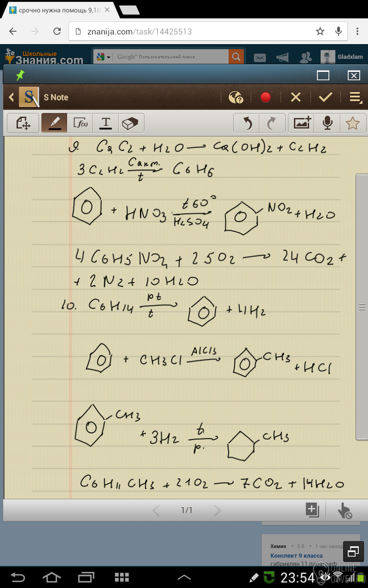Image resolution: width=368 pixels, height=588 pixels.
Task: Start a voice recording with microphone
Action: tap(327, 123)
